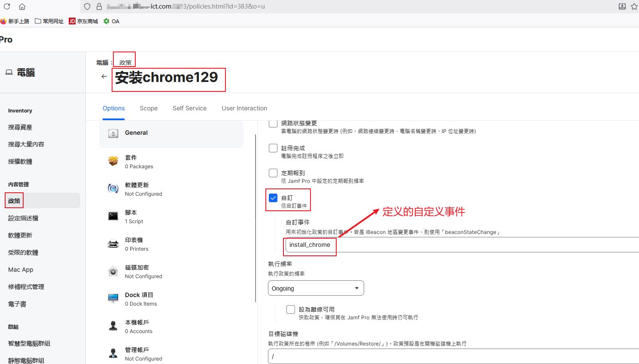This screenshot has width=639, height=364.
Task: Open Mac App in the sidebar
Action: (21, 270)
